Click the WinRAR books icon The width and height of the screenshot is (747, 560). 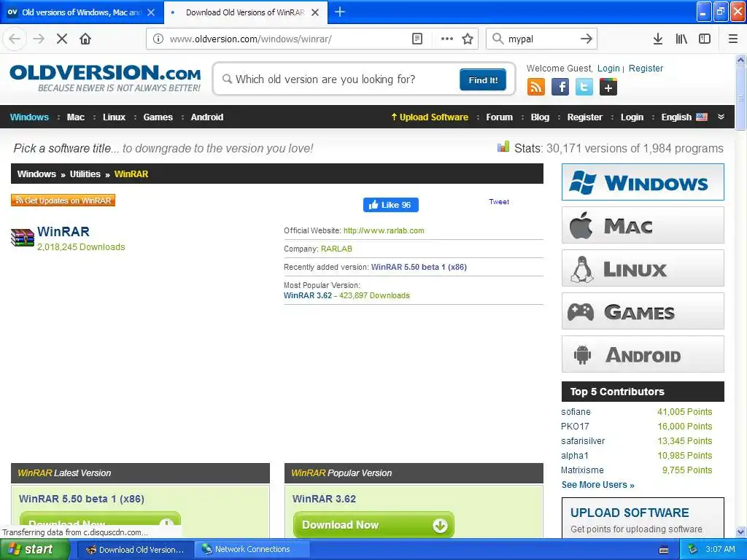click(23, 238)
